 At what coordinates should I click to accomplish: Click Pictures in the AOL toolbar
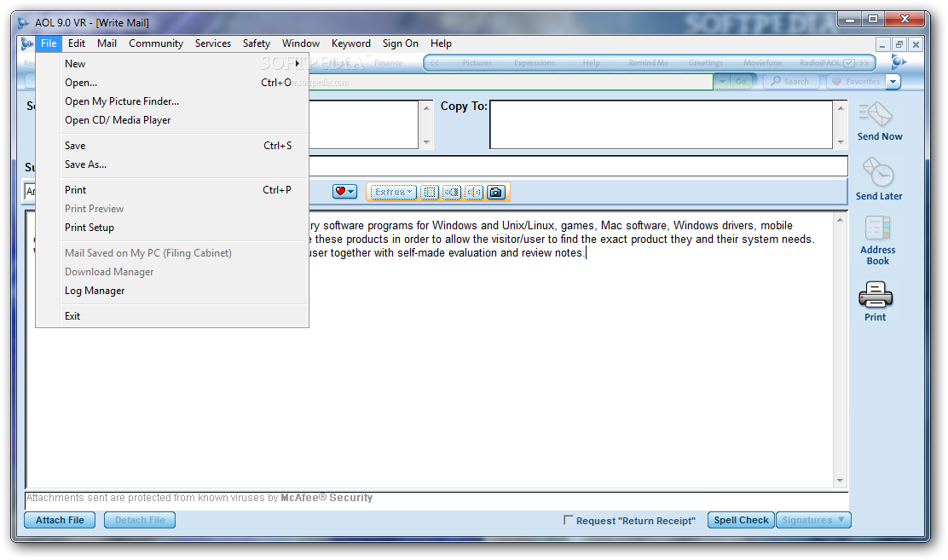(x=477, y=63)
